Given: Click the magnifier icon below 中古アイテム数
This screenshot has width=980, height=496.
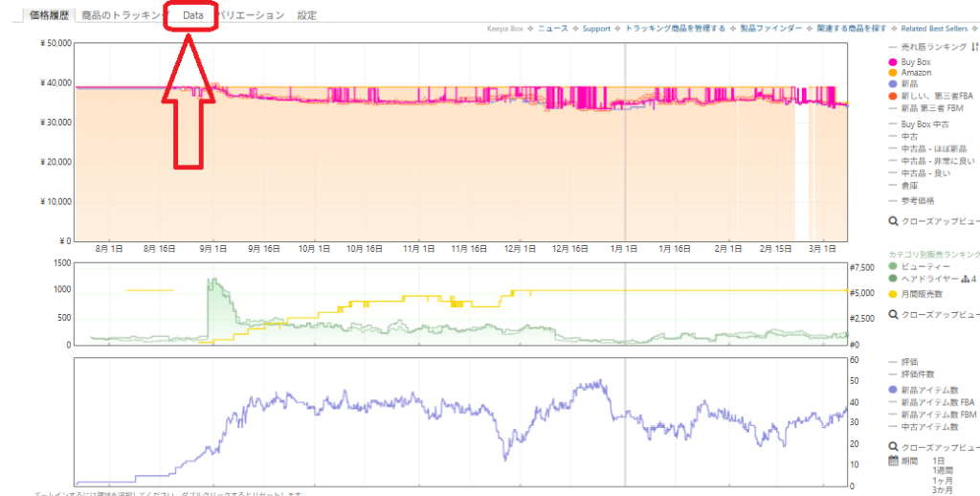Looking at the screenshot, I should point(894,447).
